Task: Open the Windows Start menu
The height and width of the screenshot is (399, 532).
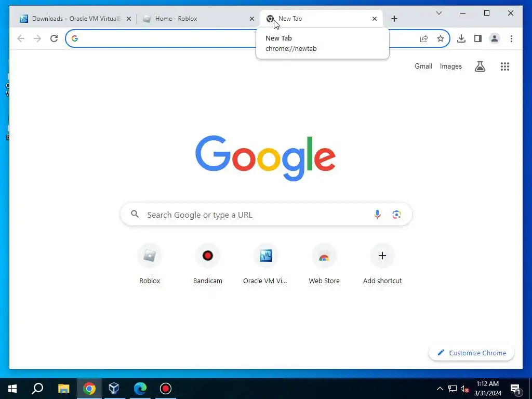Action: coord(12,389)
